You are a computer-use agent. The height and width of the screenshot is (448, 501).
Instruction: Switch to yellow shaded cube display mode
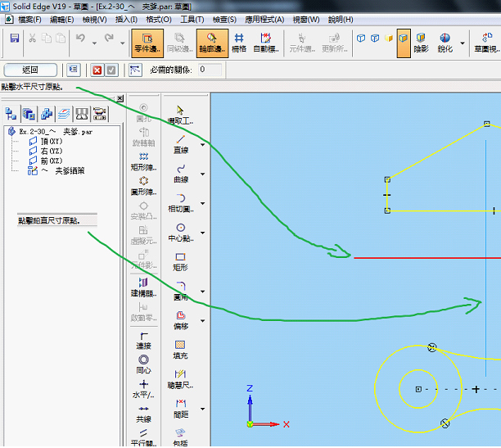click(389, 38)
